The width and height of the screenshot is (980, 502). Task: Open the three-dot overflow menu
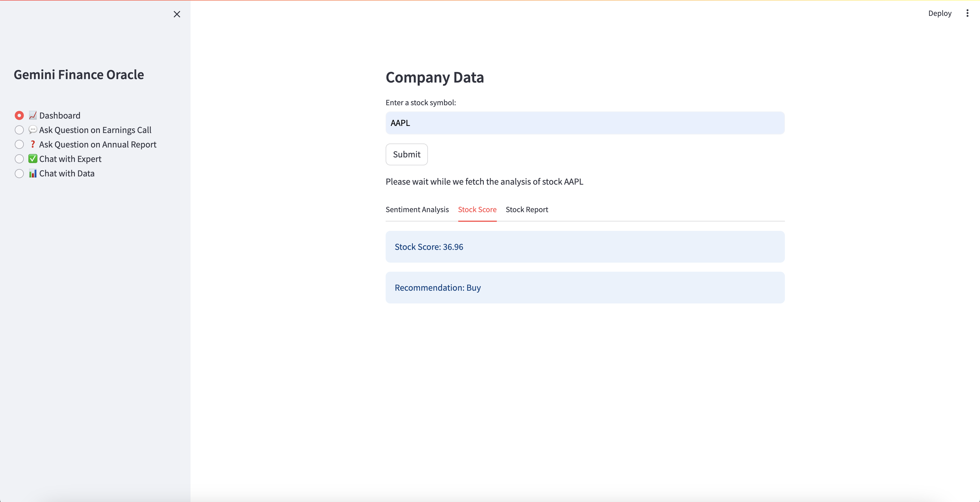968,13
